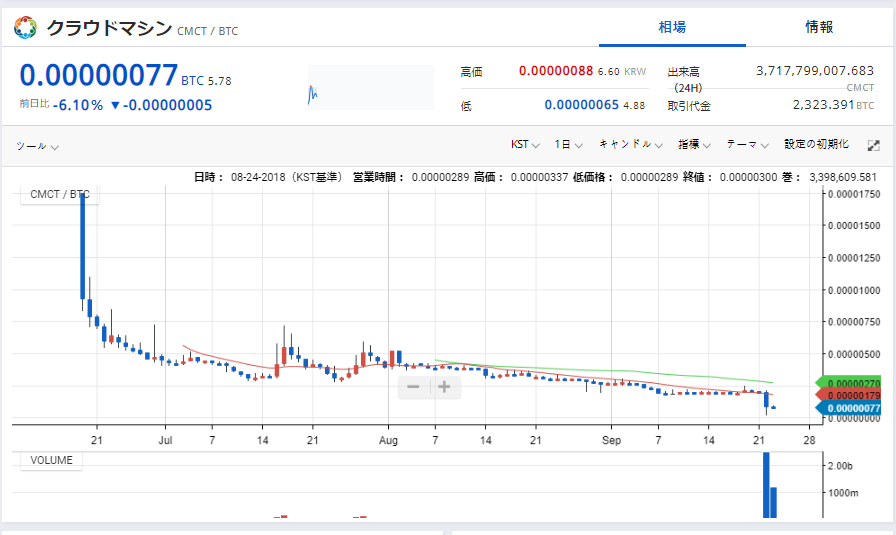Click the mini price sparkline thumbnail
This screenshot has width=896, height=535.
[x=370, y=88]
